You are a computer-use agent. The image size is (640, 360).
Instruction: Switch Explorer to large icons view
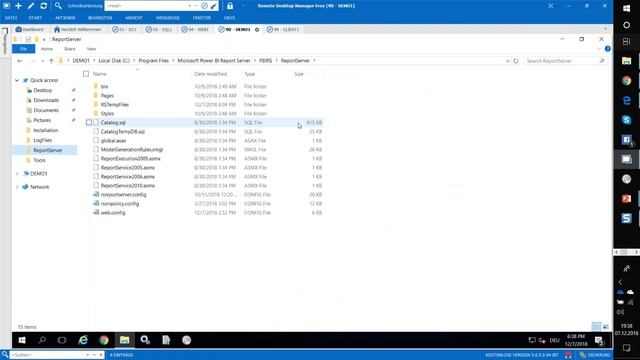[x=606, y=327]
